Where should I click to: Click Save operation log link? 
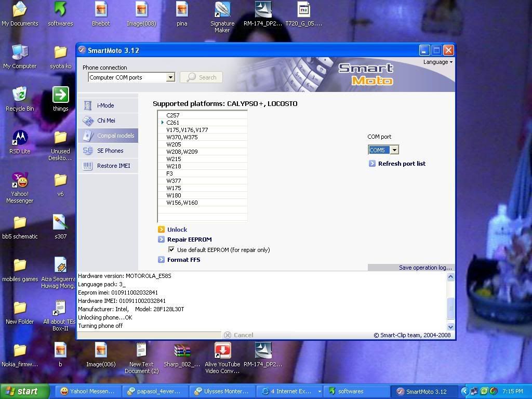point(425,268)
